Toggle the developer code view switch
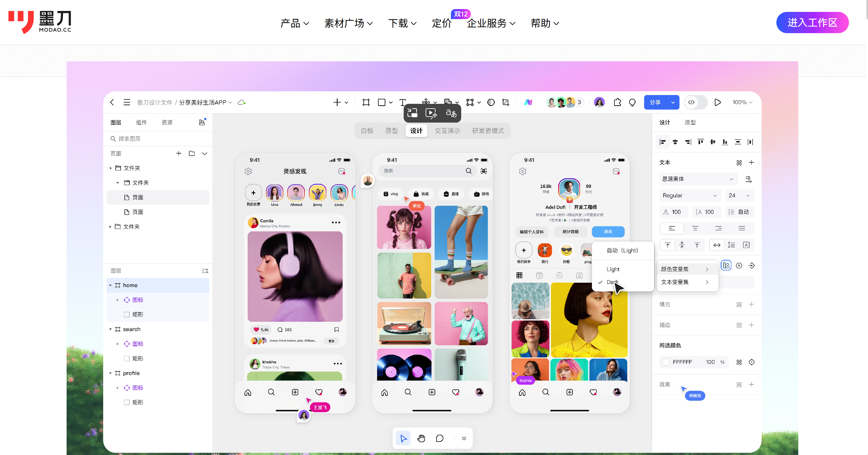Image resolution: width=868 pixels, height=455 pixels. point(695,102)
